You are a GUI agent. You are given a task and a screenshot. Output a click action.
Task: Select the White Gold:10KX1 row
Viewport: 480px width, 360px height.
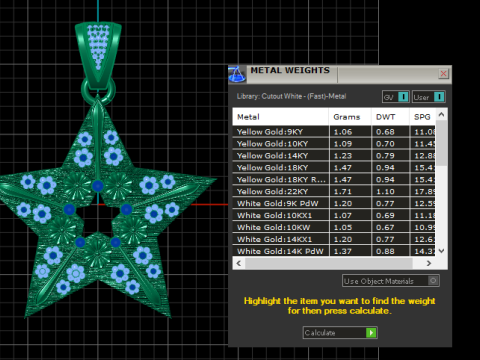[x=334, y=216]
